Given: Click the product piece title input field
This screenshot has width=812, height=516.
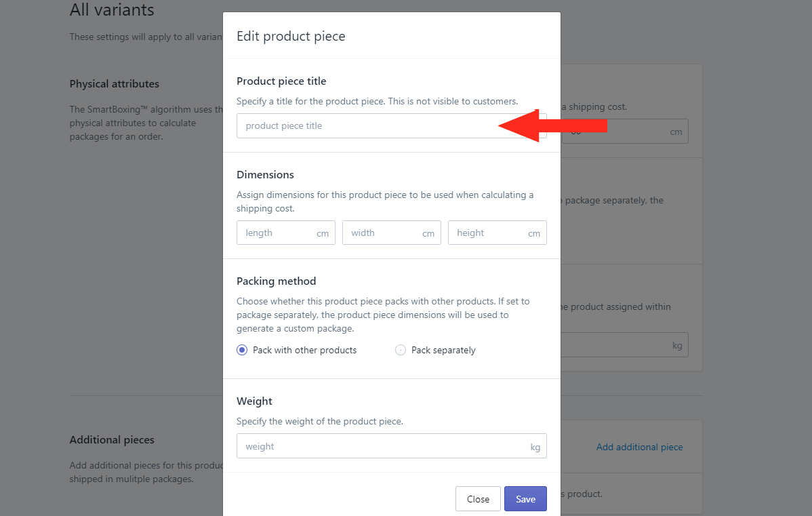Looking at the screenshot, I should click(392, 126).
